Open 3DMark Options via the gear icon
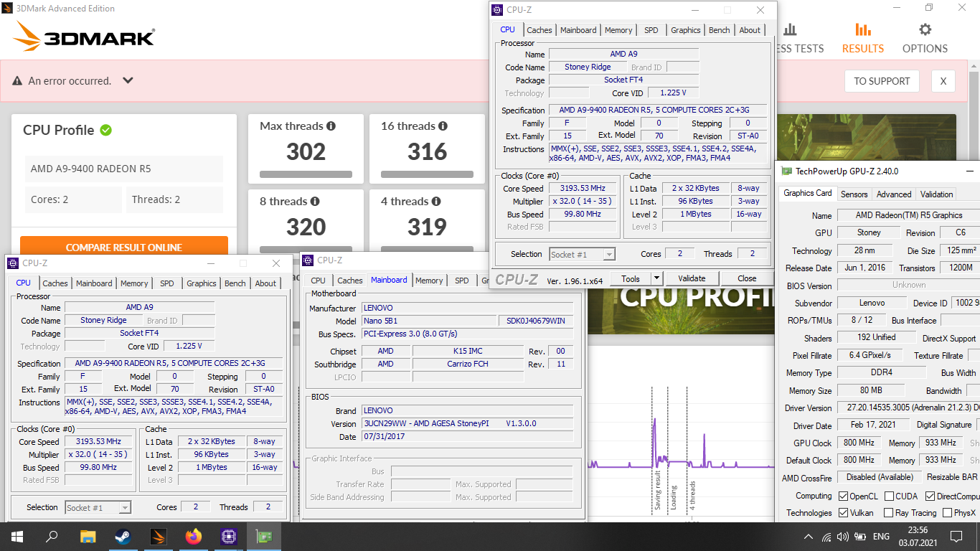980x551 pixels. pos(925,30)
